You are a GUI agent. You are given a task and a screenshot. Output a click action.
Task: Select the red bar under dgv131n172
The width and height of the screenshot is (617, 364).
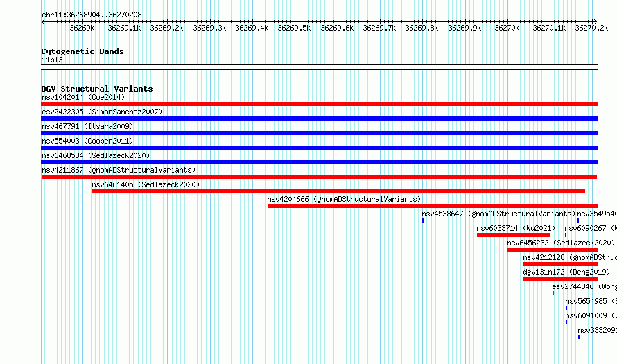click(x=560, y=279)
